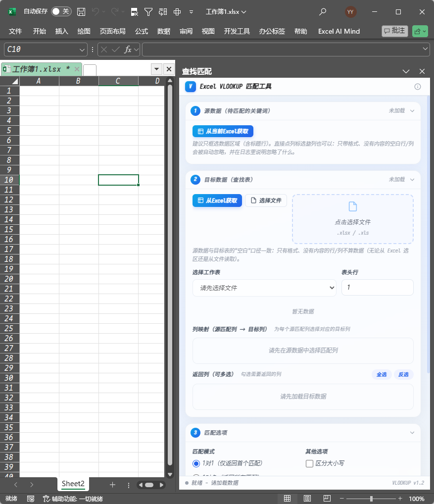Click the confirm checkmark in formula bar

tap(116, 50)
